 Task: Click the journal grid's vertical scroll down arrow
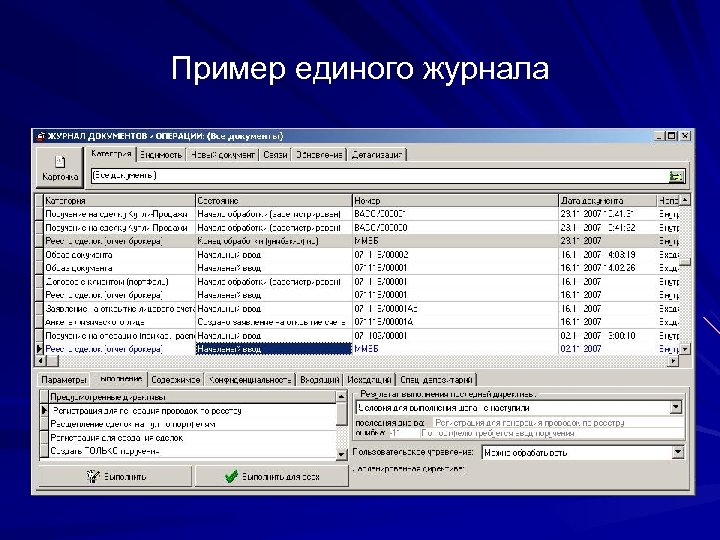685,349
